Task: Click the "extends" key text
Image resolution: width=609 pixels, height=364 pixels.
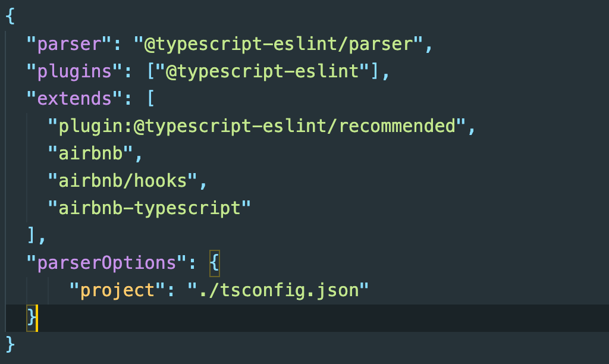Action: (x=74, y=99)
